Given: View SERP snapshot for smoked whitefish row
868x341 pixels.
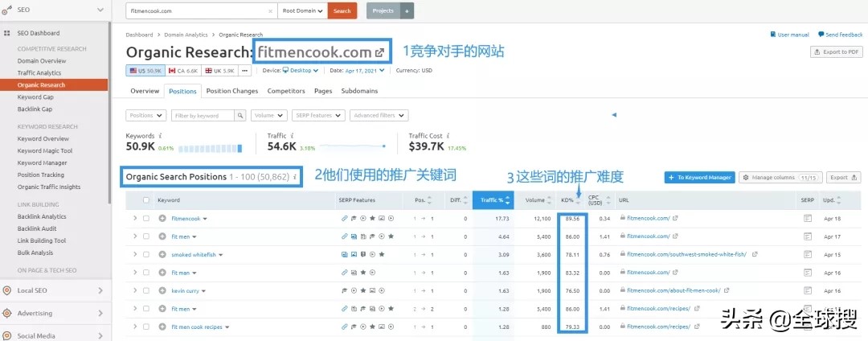Looking at the screenshot, I should point(808,255).
